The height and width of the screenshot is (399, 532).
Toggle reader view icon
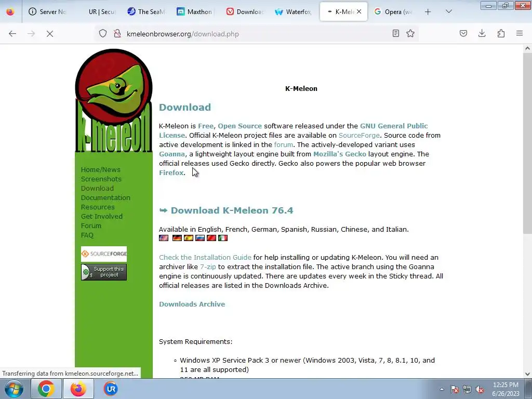click(395, 33)
